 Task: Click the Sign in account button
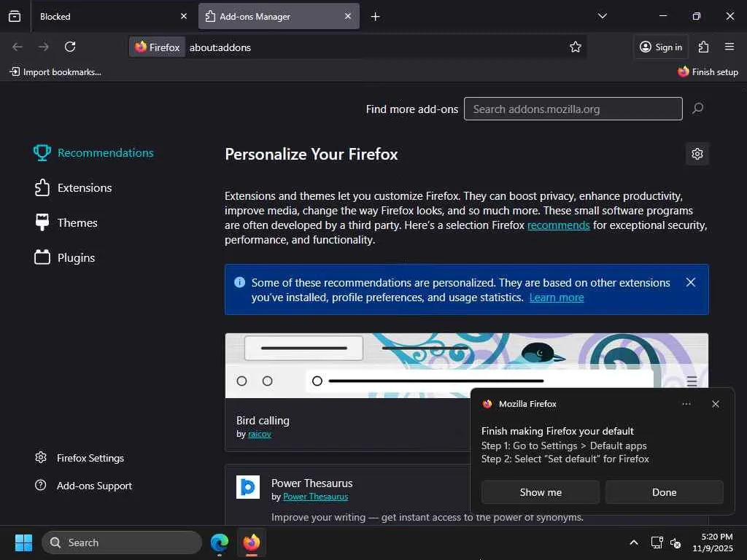tap(661, 47)
